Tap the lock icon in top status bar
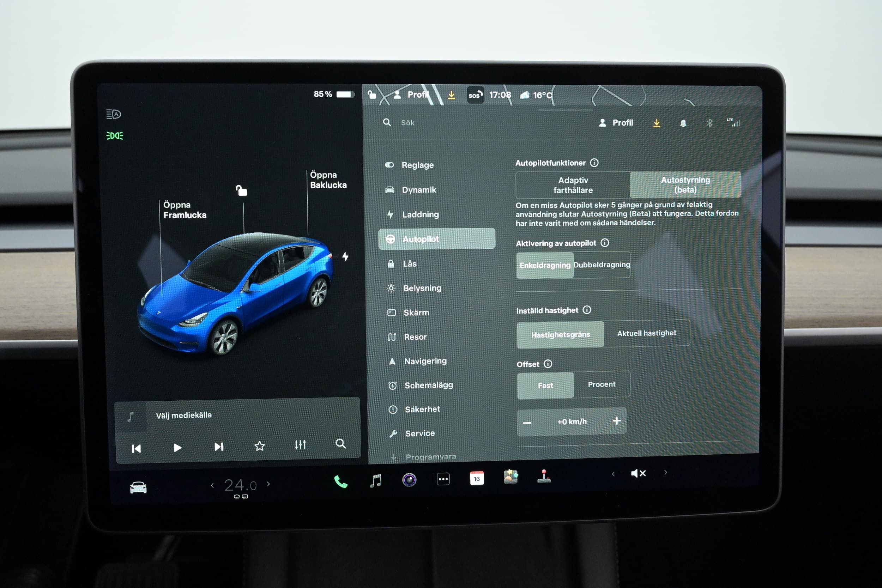This screenshot has height=588, width=882. coord(371,94)
